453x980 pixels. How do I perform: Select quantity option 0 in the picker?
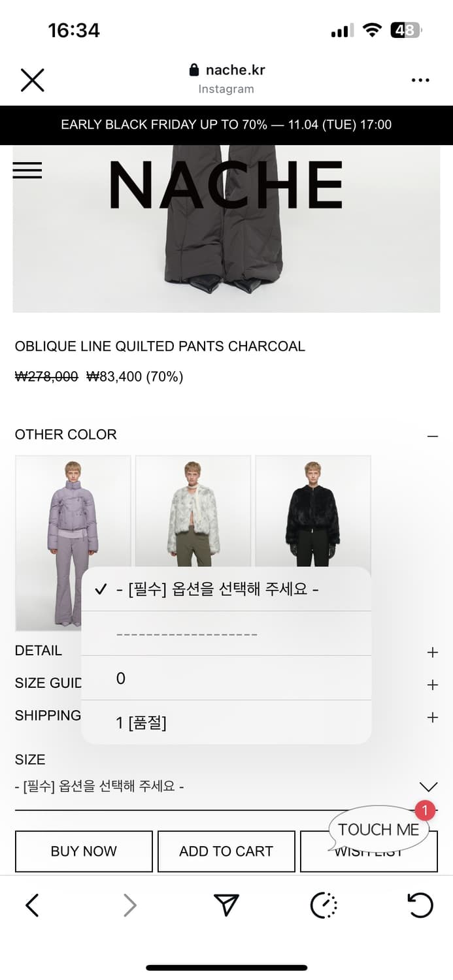(x=226, y=678)
